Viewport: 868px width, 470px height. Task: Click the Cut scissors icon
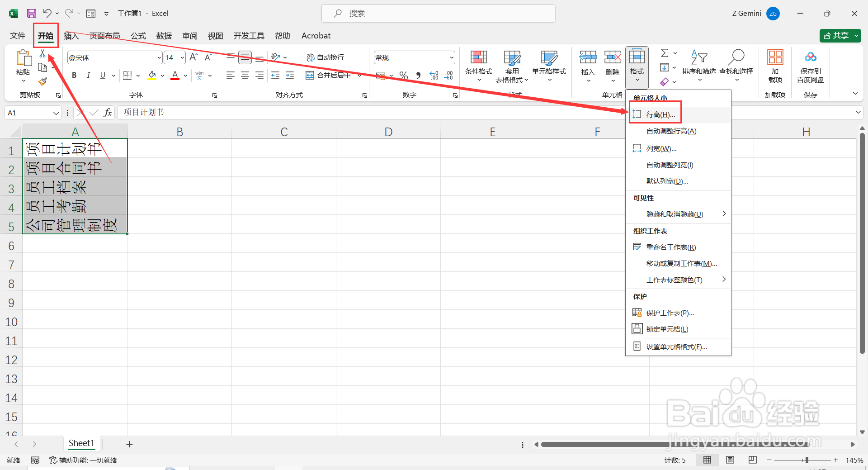click(x=42, y=54)
